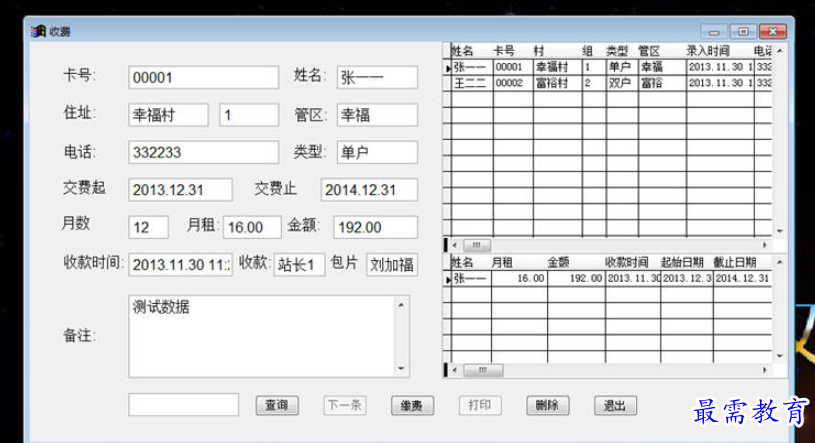Click card number cell 00002

point(513,83)
